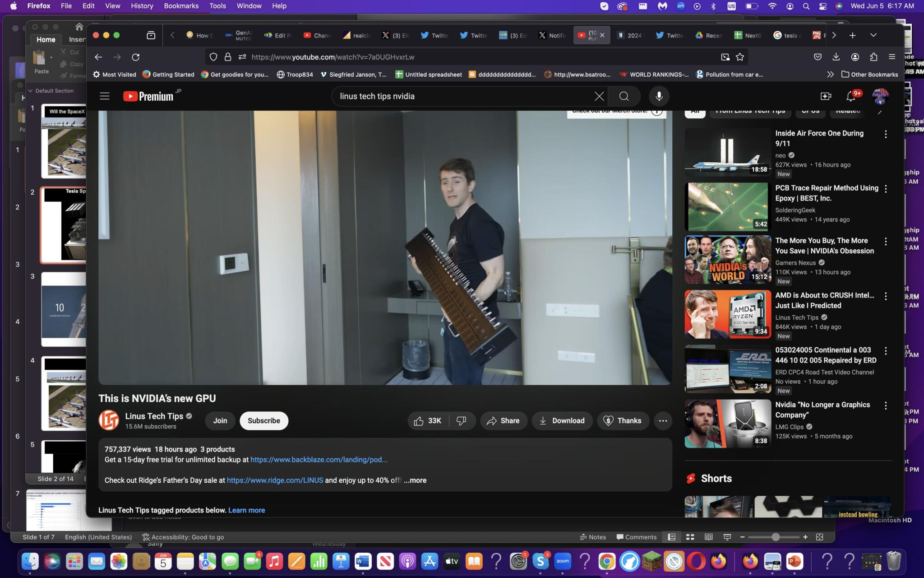Open the list all tabs dropdown chevron
Screen dimensions: 924x578
click(x=873, y=35)
